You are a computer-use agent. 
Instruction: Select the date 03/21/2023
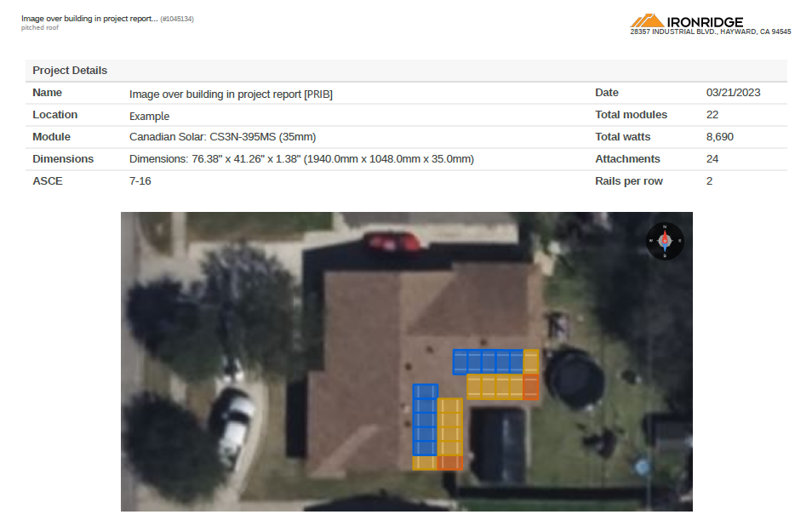point(733,93)
